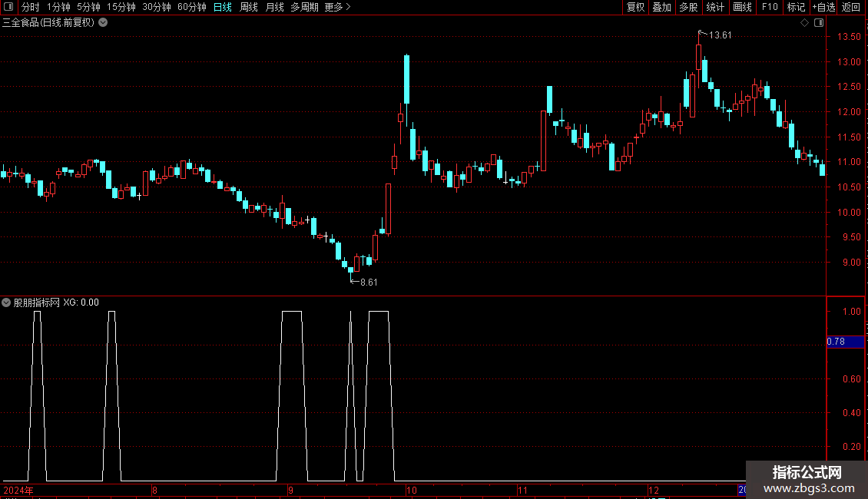This screenshot has width=868, height=499.
Task: Click month 9 marker on time axis
Action: [x=290, y=490]
